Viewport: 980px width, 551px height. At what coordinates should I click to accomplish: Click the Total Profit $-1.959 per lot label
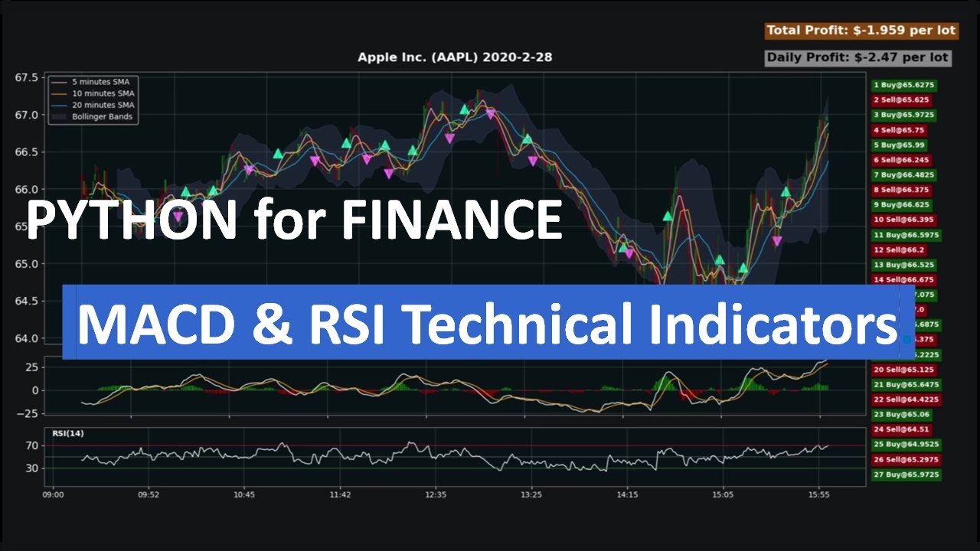861,31
